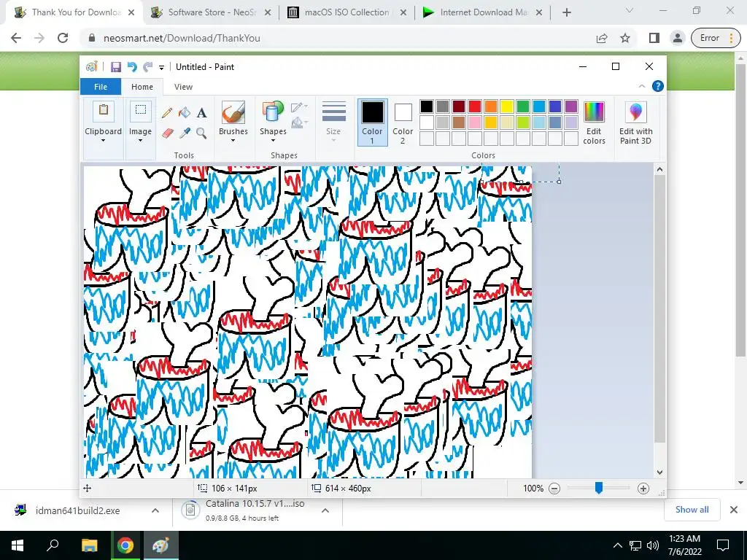
Task: Click Edit with Paint 3D icon
Action: tap(635, 112)
